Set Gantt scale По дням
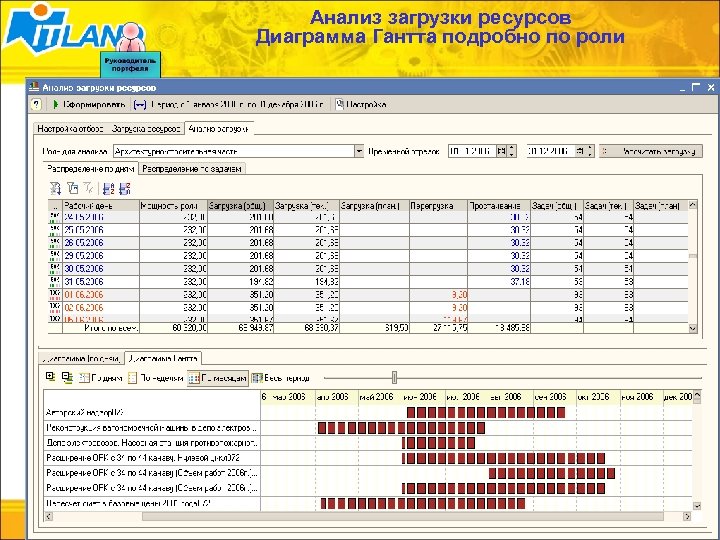 pyautogui.click(x=101, y=378)
